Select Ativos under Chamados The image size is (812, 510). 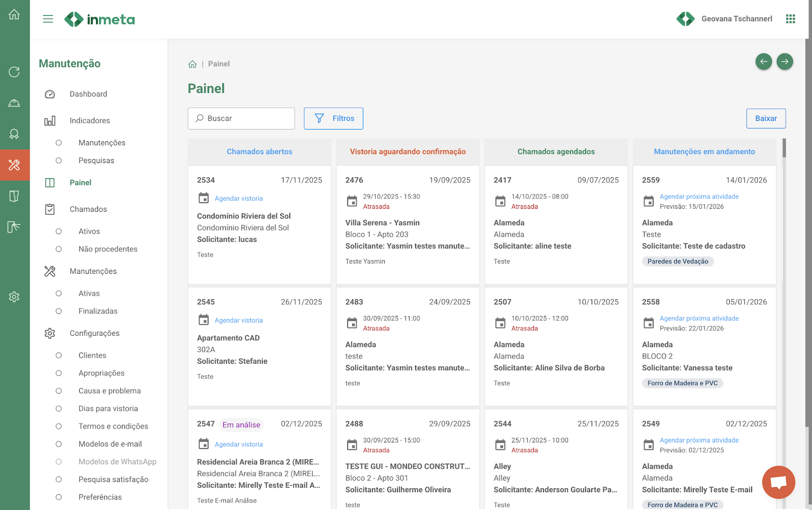coord(89,231)
